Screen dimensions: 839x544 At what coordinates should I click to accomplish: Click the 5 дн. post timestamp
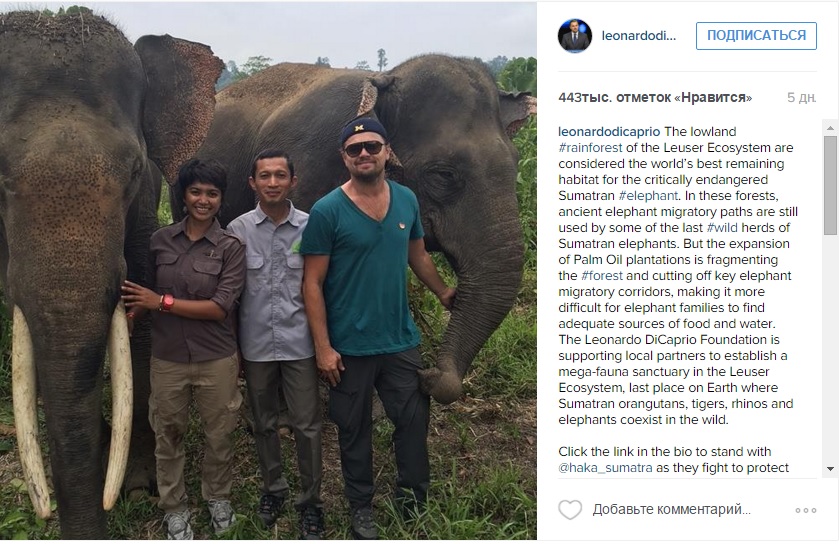(x=802, y=97)
